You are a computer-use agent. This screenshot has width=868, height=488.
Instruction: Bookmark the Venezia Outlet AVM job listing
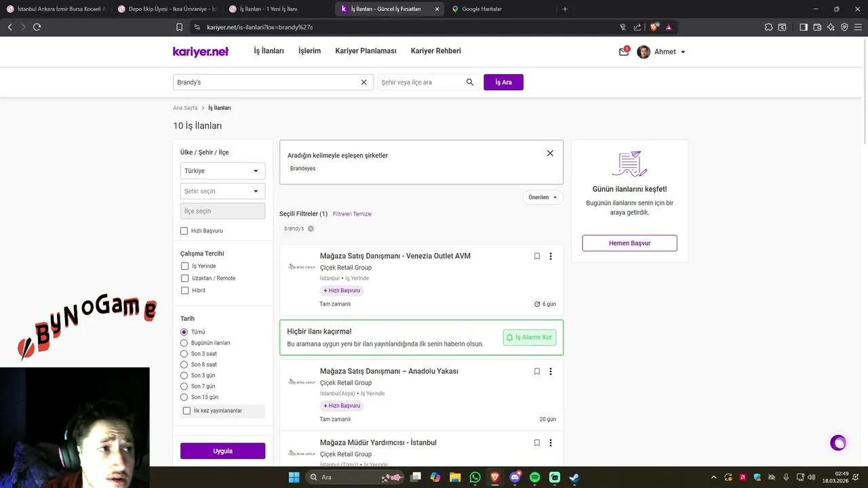(537, 256)
